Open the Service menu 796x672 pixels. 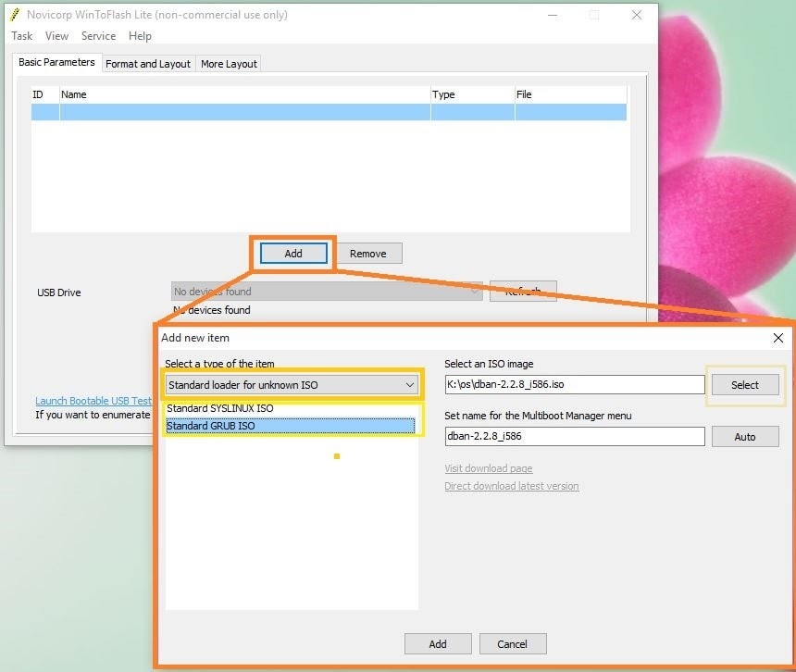coord(98,35)
